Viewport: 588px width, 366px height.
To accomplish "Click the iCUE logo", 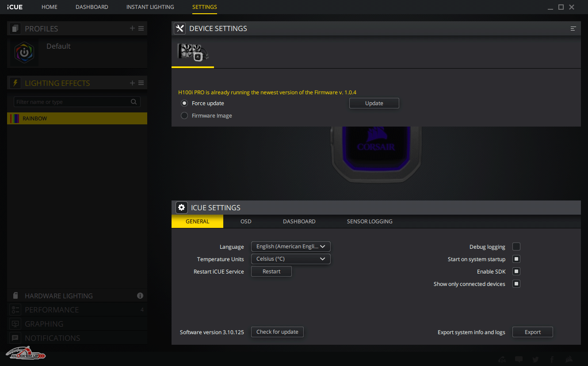I will [15, 7].
